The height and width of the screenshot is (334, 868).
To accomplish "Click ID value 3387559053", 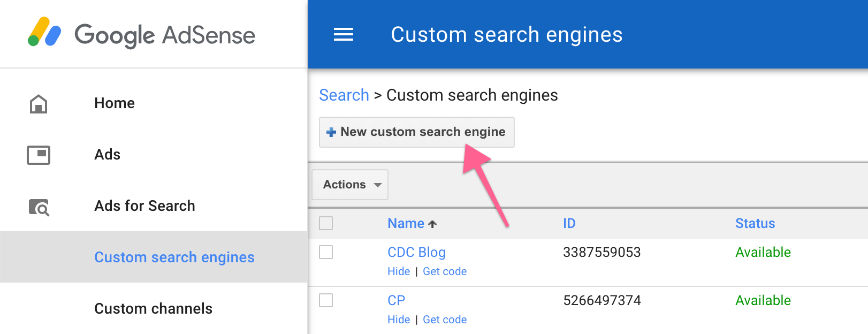I will point(602,252).
